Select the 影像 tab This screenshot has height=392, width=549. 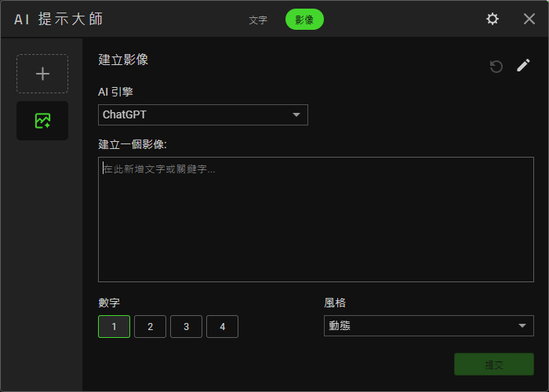[x=304, y=20]
